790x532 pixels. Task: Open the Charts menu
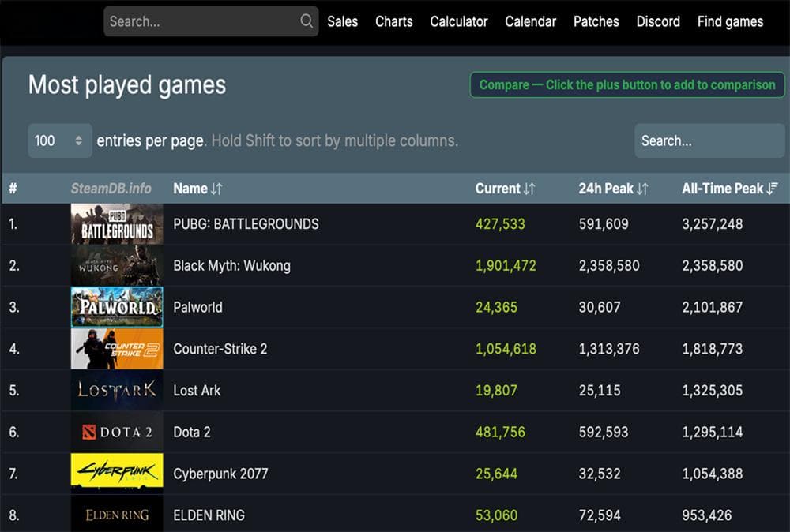coord(394,21)
